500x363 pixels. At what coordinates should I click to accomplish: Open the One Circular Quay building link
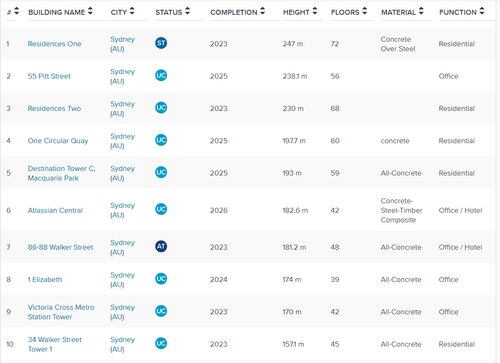(x=58, y=141)
